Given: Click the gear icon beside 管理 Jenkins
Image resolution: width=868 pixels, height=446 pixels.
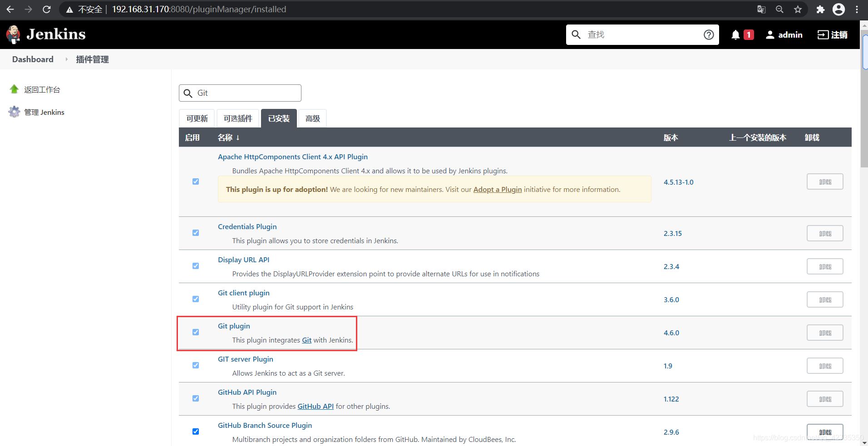Looking at the screenshot, I should coord(14,112).
